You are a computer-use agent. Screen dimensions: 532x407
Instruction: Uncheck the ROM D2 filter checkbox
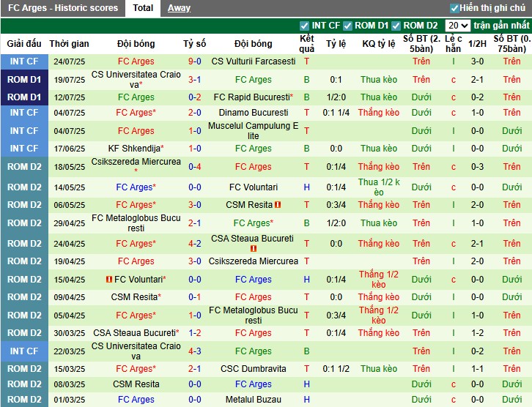click(x=396, y=26)
